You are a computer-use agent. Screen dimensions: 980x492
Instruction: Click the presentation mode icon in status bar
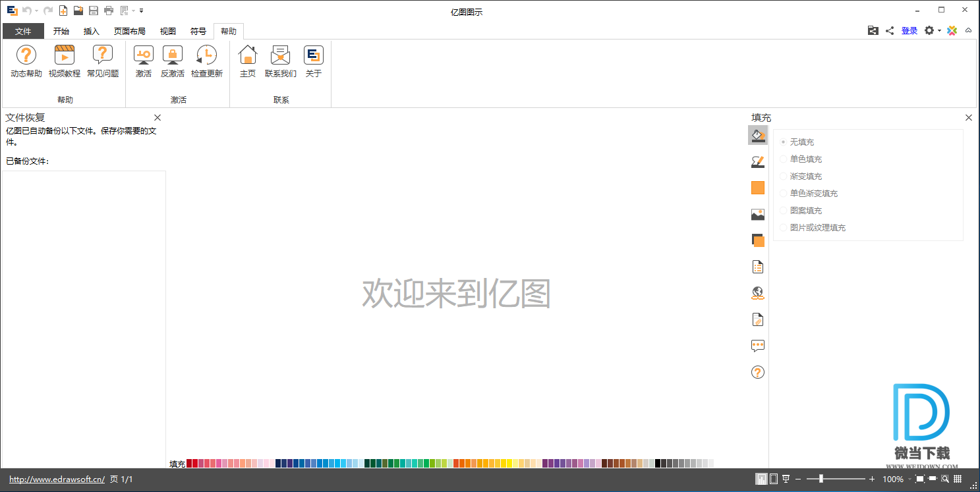786,479
